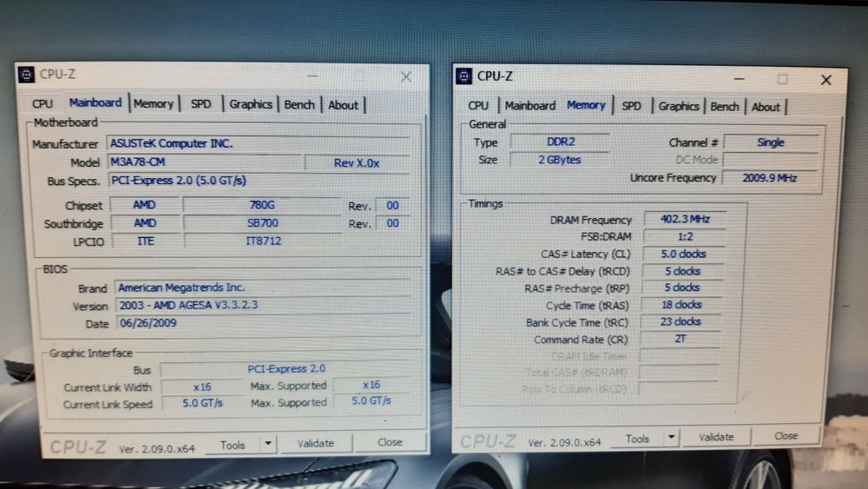Open the About tab in left window
The height and width of the screenshot is (489, 868).
click(x=343, y=105)
